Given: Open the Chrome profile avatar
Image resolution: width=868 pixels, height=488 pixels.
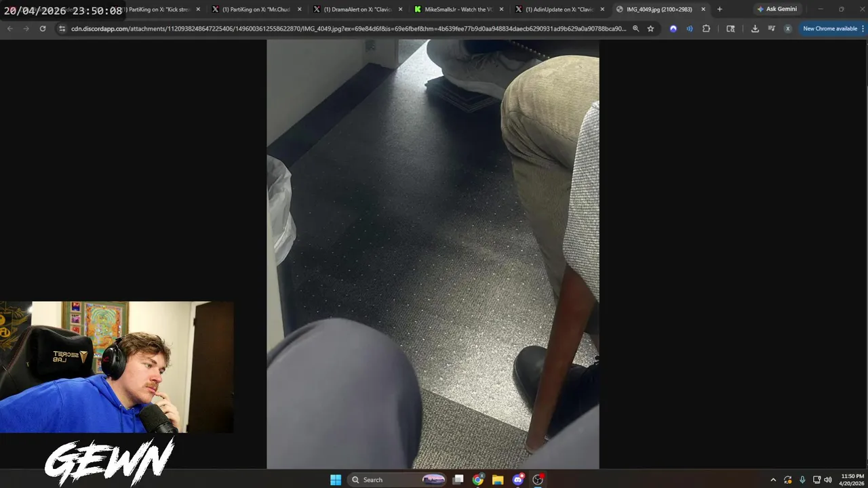Looking at the screenshot, I should [787, 28].
